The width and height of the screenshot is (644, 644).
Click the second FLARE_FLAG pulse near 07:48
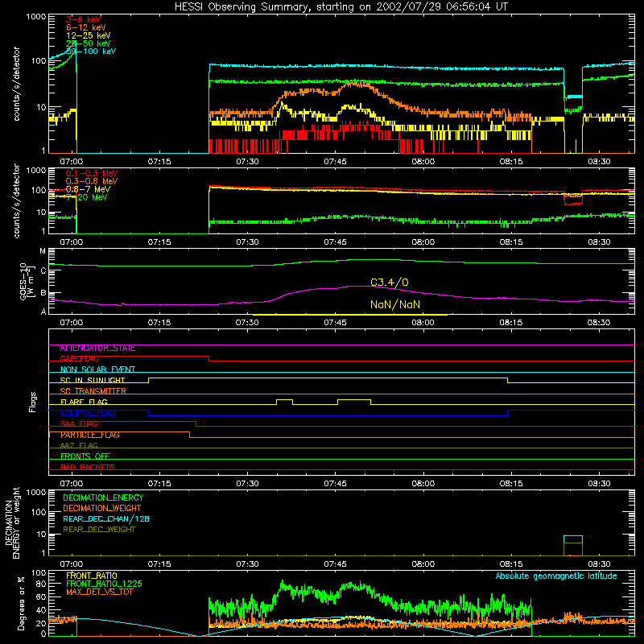(354, 402)
